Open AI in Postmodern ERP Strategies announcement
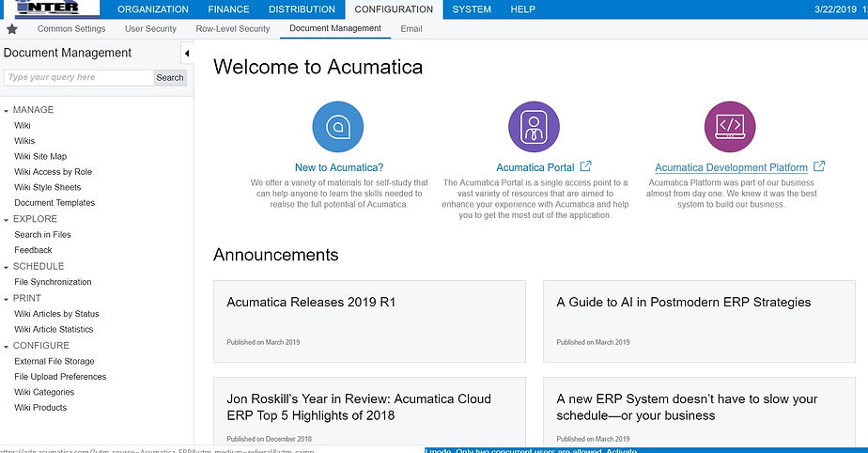 (699, 321)
